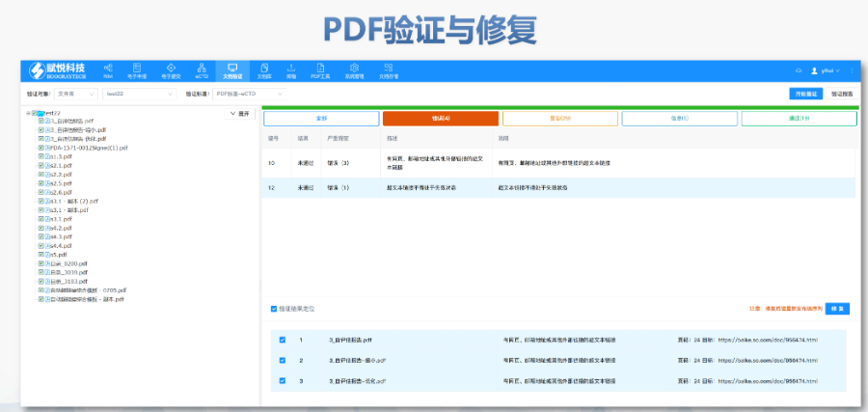Select error row number 10
868x412 pixels.
click(558, 163)
